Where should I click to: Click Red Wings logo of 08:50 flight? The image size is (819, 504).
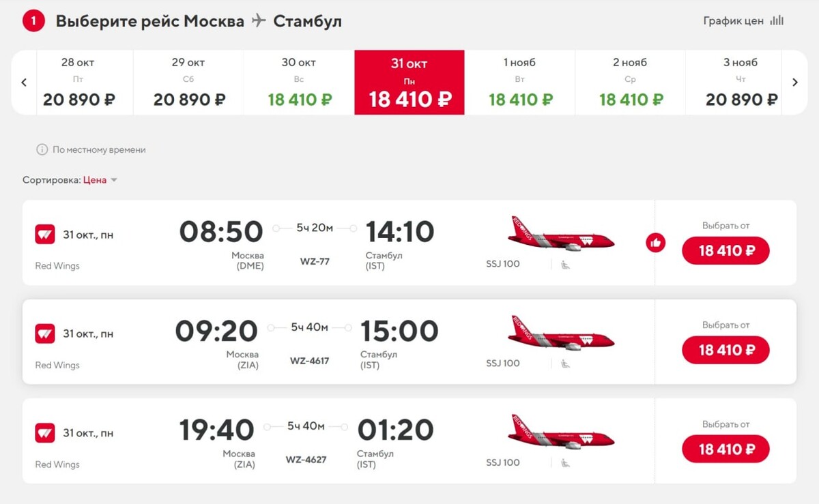point(45,235)
